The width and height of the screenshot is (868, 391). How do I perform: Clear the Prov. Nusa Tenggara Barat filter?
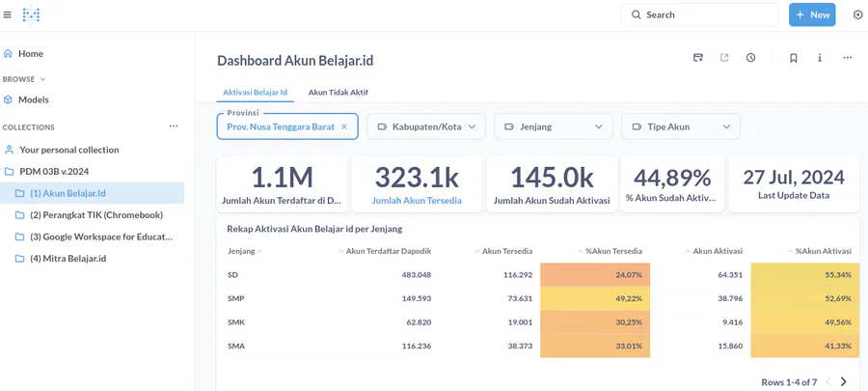click(x=344, y=126)
